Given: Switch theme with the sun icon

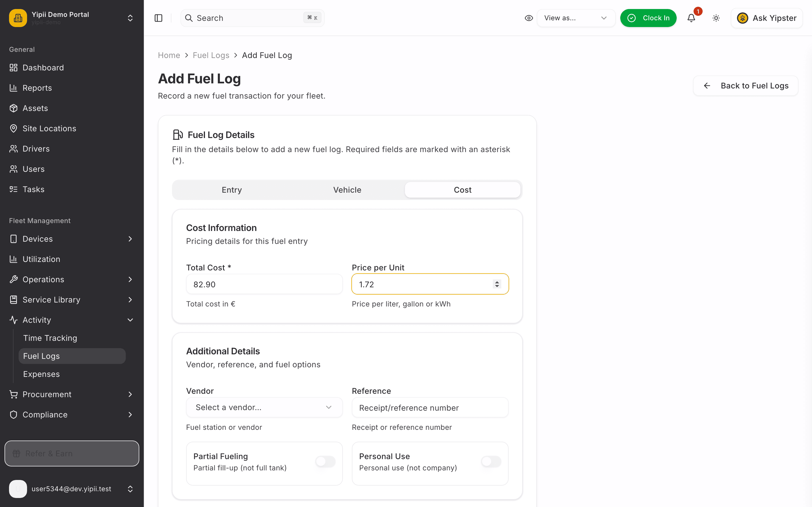Looking at the screenshot, I should [716, 18].
